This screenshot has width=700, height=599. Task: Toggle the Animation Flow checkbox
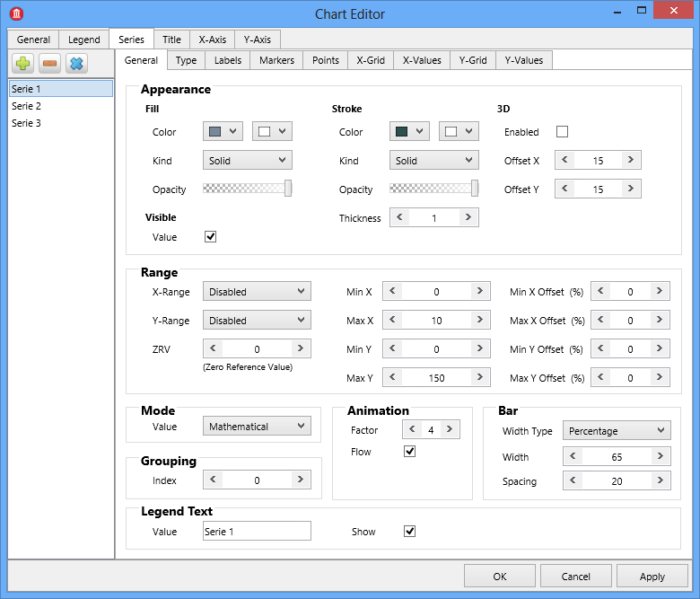(x=409, y=452)
